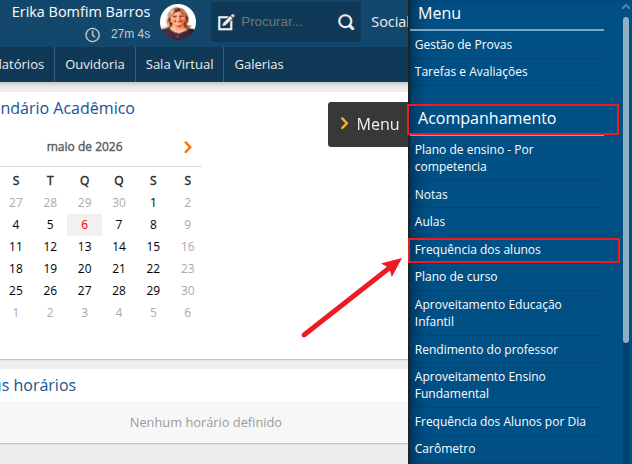This screenshot has height=464, width=632.
Task: Open the Galerias tab
Action: 259,65
